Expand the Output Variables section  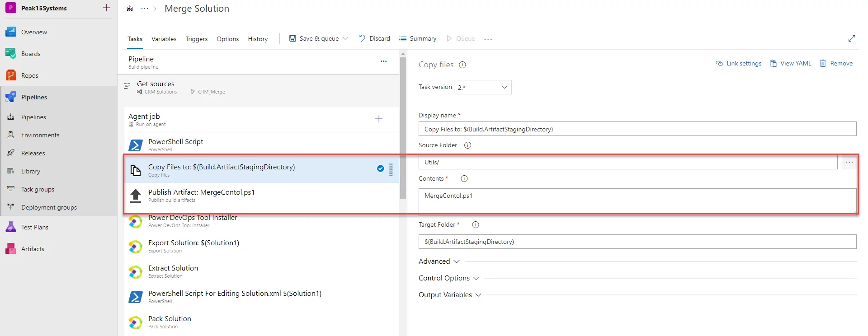click(x=450, y=295)
